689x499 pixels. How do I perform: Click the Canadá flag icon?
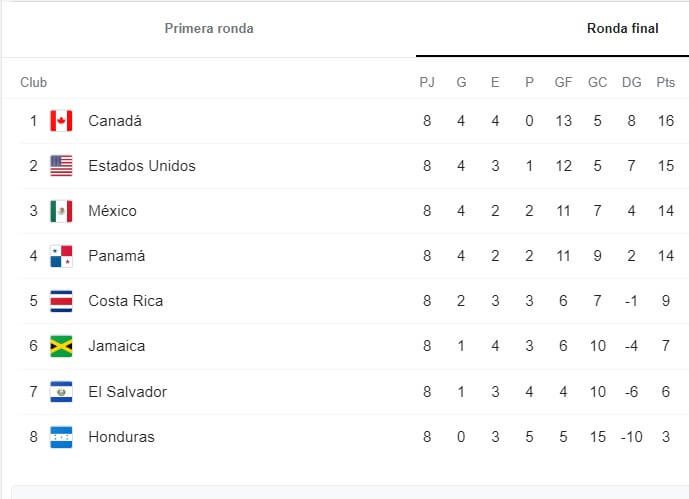(62, 121)
